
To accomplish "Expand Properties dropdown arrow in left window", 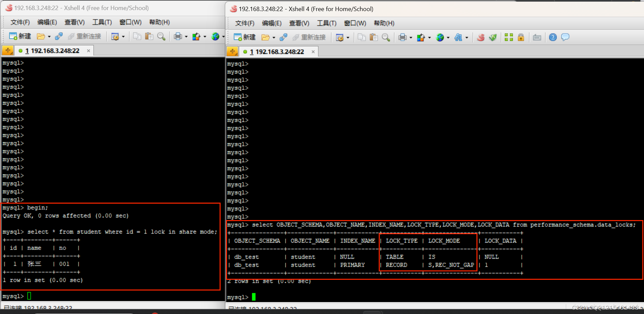I will click(123, 37).
